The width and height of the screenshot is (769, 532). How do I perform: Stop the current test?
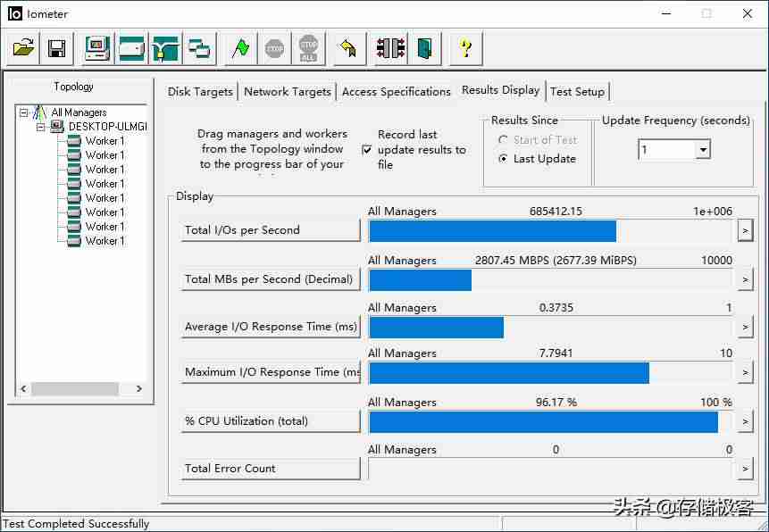[x=274, y=48]
